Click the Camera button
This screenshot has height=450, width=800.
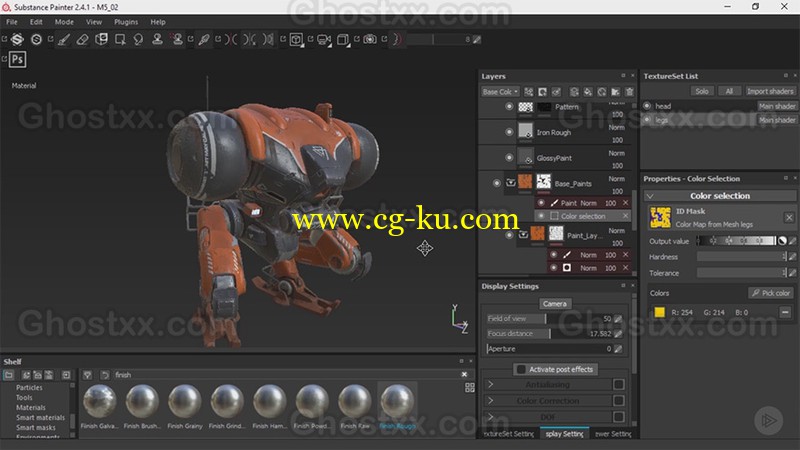pos(555,304)
